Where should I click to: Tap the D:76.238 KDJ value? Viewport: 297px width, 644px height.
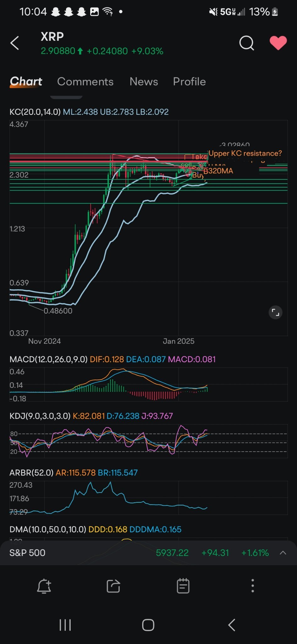pyautogui.click(x=123, y=416)
